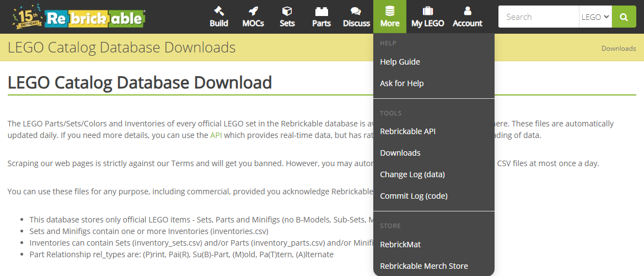Expand the LEGO search type dropdown

(595, 17)
